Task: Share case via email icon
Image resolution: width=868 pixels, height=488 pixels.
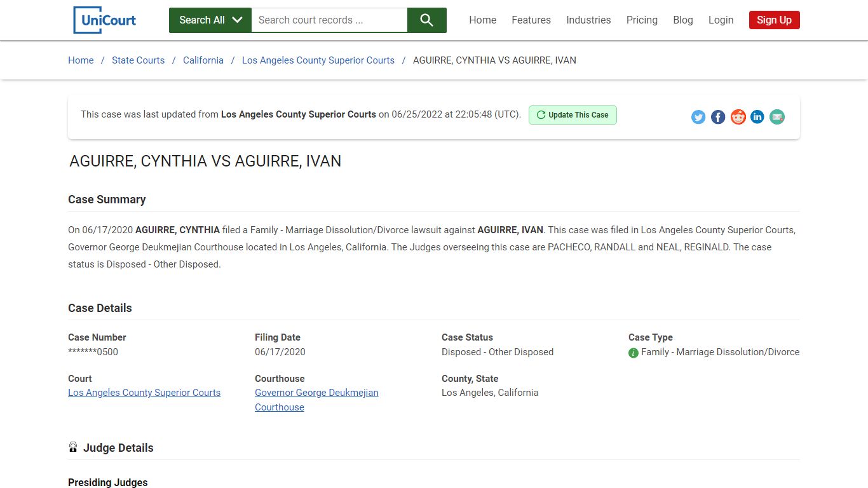Action: coord(777,117)
